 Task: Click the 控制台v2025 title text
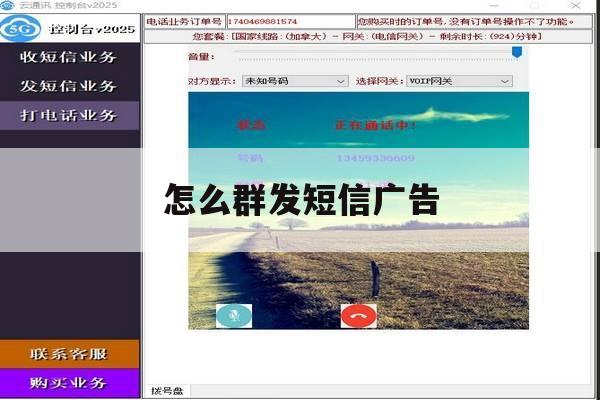pos(92,29)
